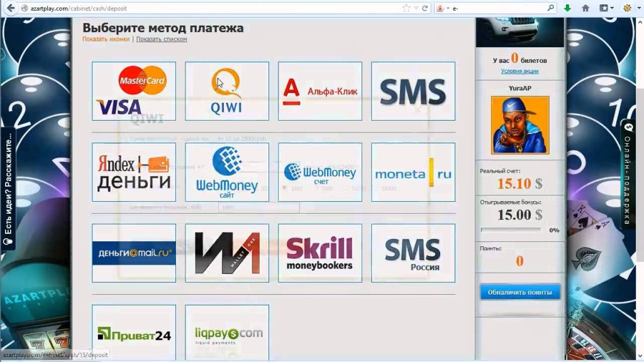This screenshot has width=644, height=362.
Task: Click the bonus wagering progress bar
Action: click(x=511, y=230)
